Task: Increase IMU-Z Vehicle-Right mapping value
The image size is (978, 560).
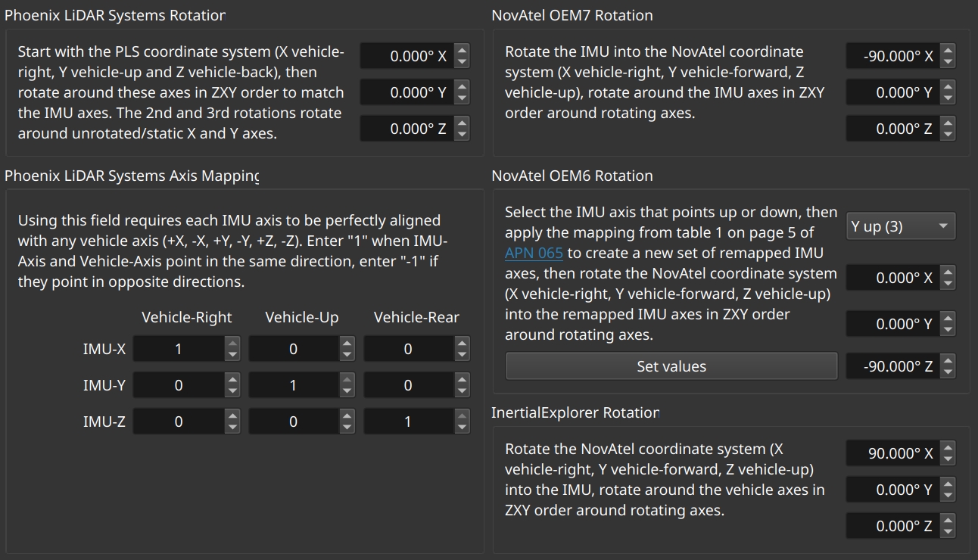Action: pyautogui.click(x=233, y=415)
